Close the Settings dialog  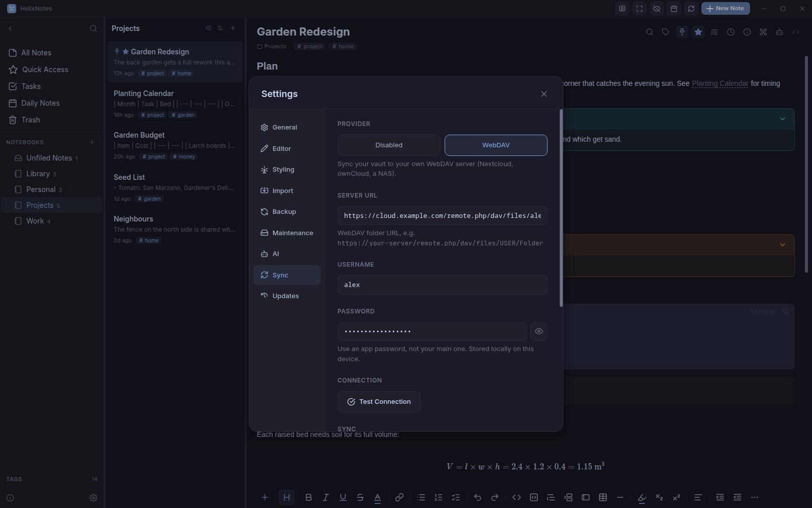pyautogui.click(x=544, y=94)
